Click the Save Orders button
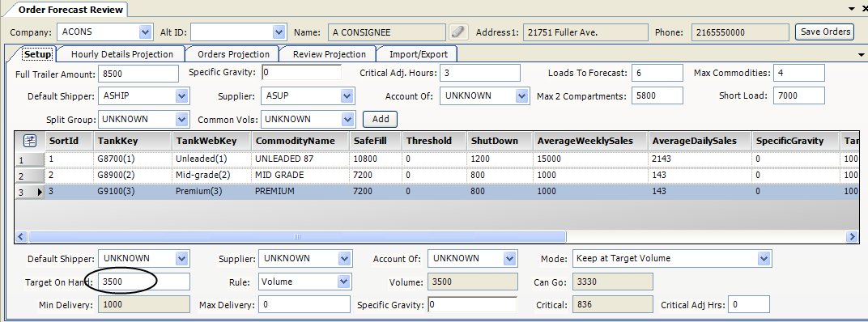The width and height of the screenshot is (868, 322). click(x=825, y=32)
